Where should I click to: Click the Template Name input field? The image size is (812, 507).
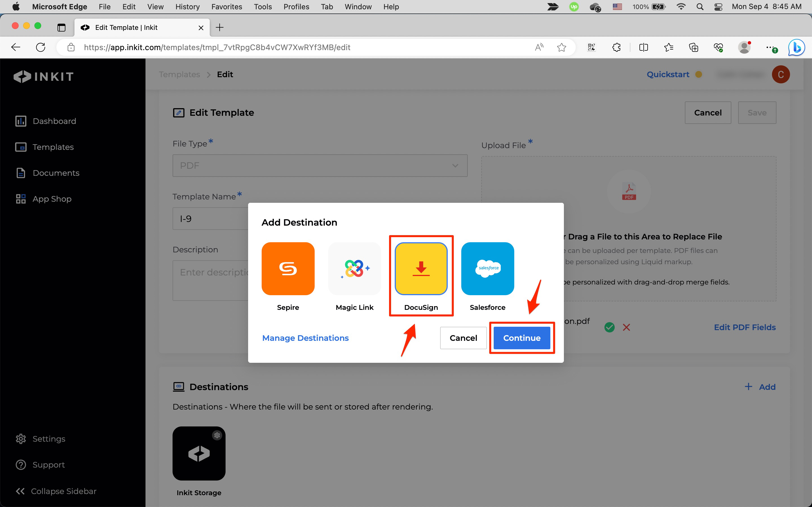tap(210, 219)
